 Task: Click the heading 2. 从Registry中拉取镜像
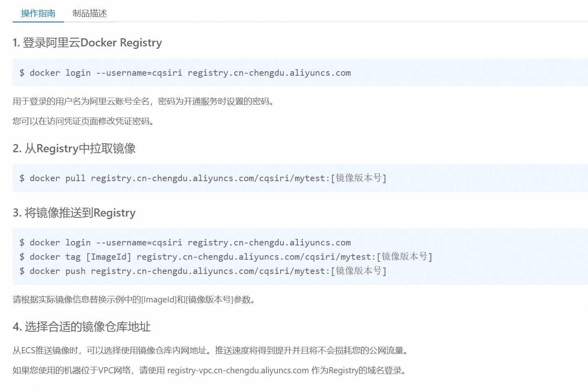(74, 149)
